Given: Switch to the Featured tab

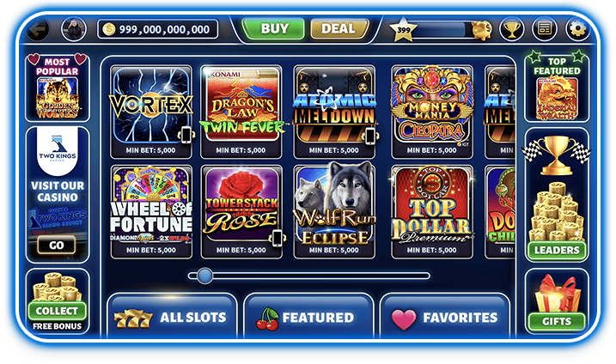Looking at the screenshot, I should 308,317.
